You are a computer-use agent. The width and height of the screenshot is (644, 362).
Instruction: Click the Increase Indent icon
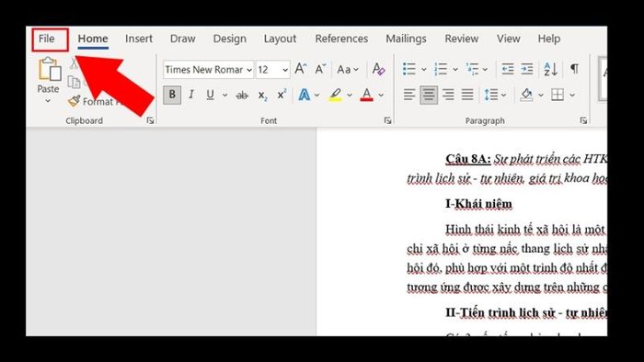pos(527,69)
